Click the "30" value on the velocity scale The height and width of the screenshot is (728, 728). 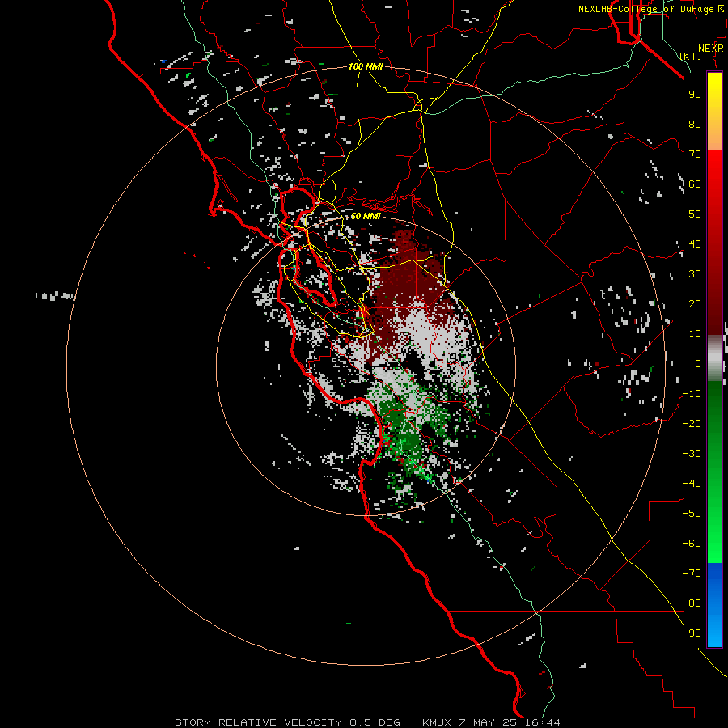[x=695, y=274]
